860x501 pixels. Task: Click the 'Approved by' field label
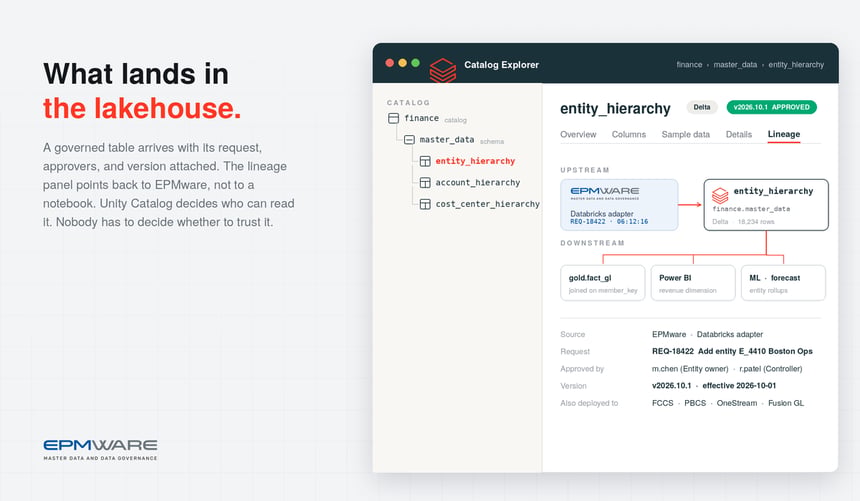point(582,369)
